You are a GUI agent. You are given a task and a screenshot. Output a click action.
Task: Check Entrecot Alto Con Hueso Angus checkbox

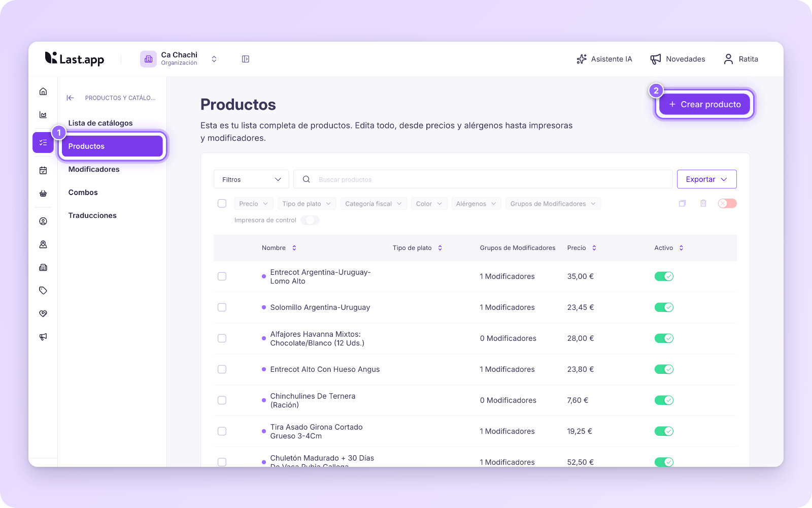(x=222, y=369)
